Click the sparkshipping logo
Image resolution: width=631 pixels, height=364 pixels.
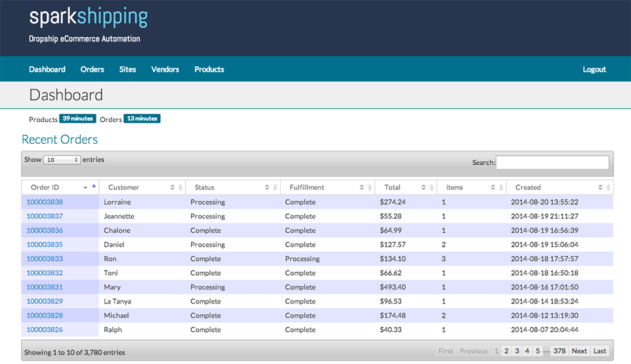(x=88, y=18)
